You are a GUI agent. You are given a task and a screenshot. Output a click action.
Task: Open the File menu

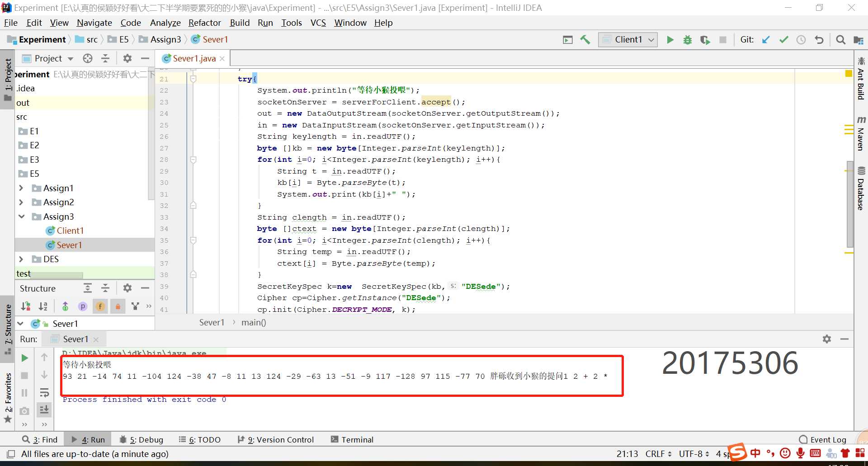coord(11,23)
